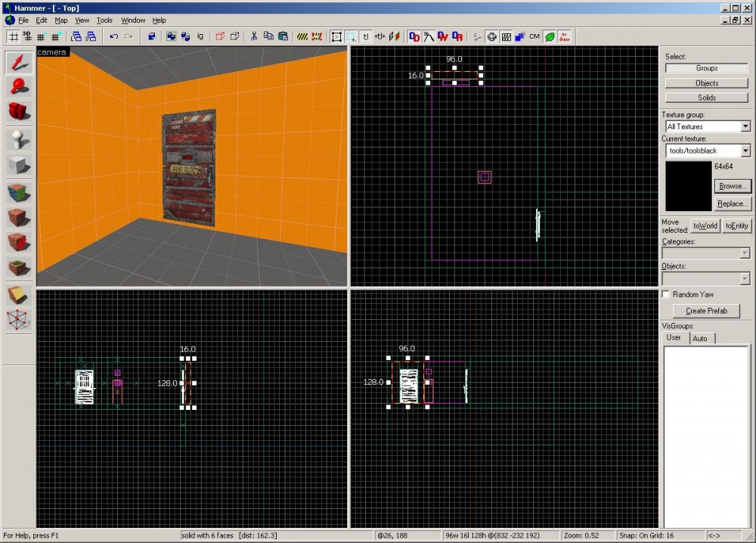Toggle the 2D grid display

[13, 36]
